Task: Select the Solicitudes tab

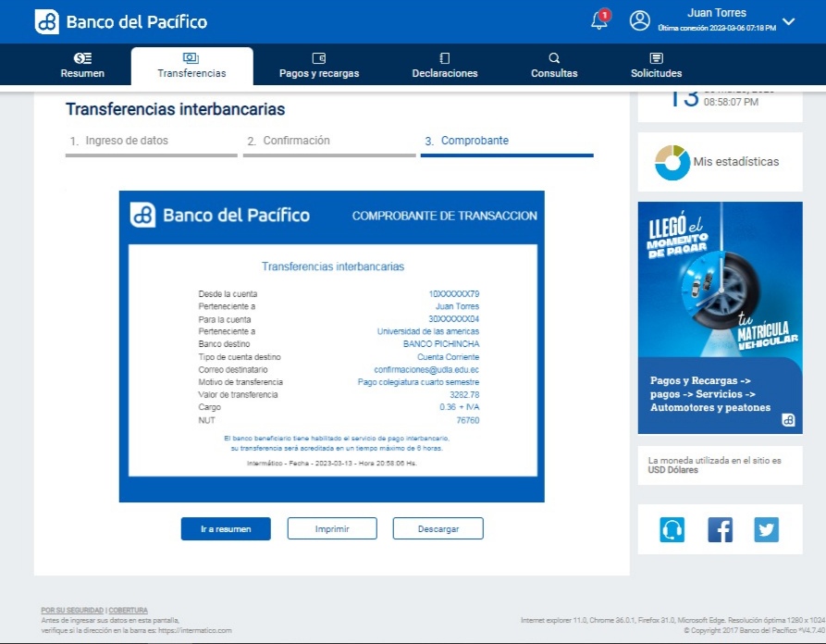Action: click(x=657, y=66)
